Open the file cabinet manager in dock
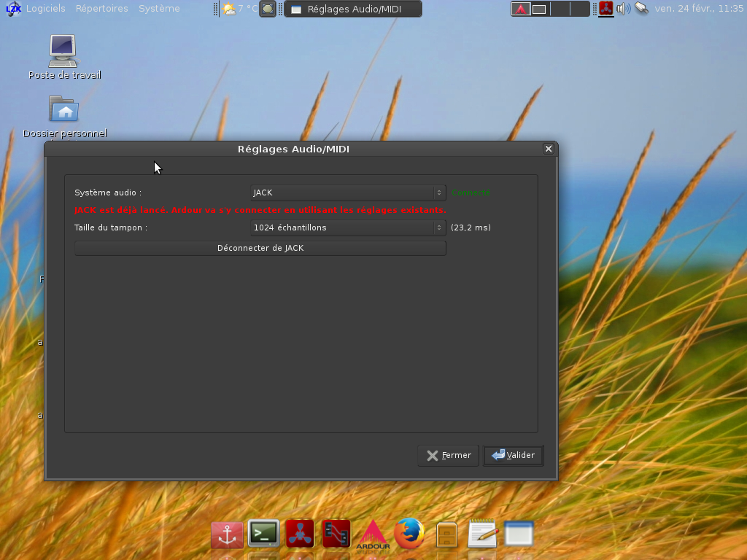 [x=446, y=534]
